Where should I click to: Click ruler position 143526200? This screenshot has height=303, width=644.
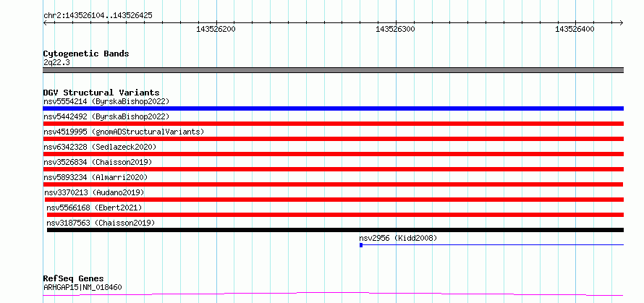216,29
